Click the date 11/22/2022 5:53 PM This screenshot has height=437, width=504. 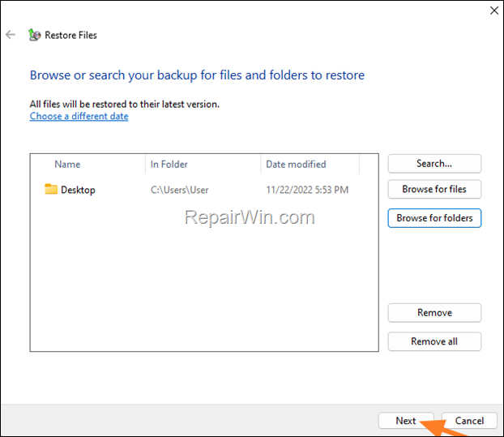[x=307, y=190]
